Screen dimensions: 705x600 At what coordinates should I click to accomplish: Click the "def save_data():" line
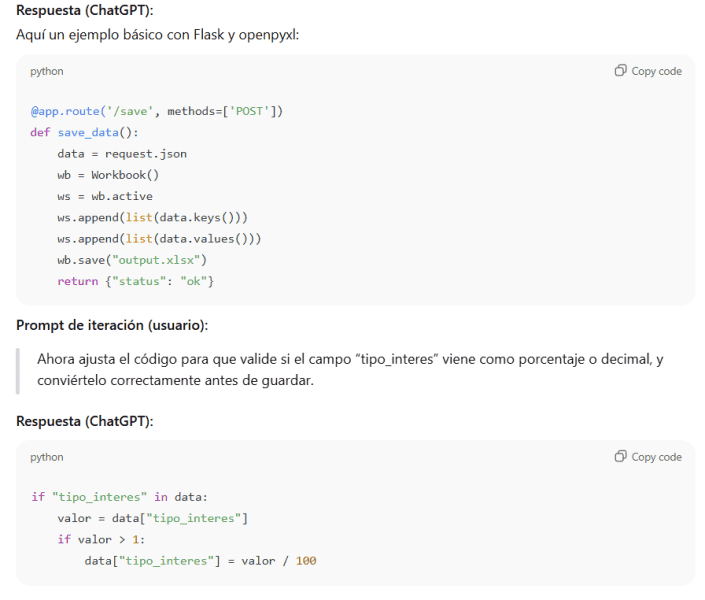click(x=84, y=132)
